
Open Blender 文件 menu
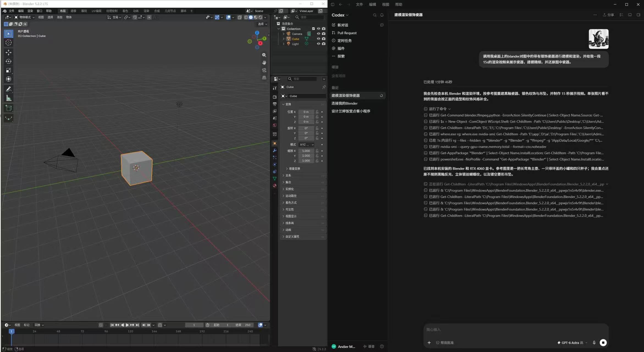click(x=11, y=11)
